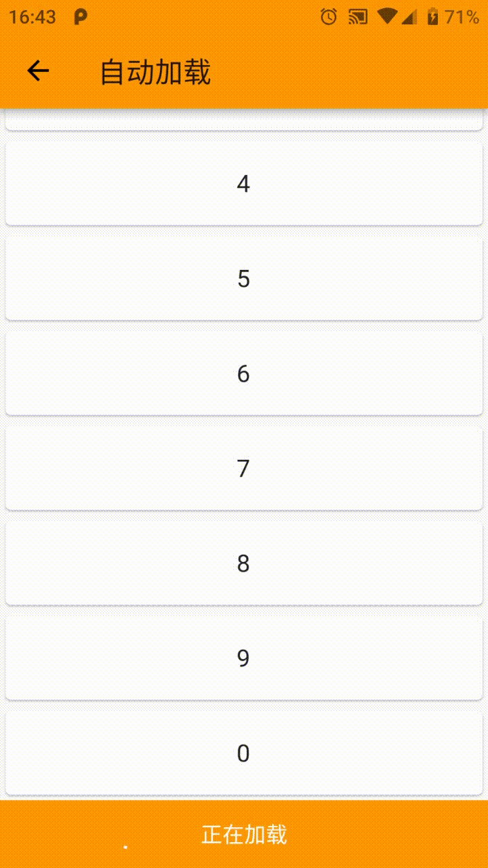
Task: Tap the Wi-Fi signal status icon
Action: point(387,17)
